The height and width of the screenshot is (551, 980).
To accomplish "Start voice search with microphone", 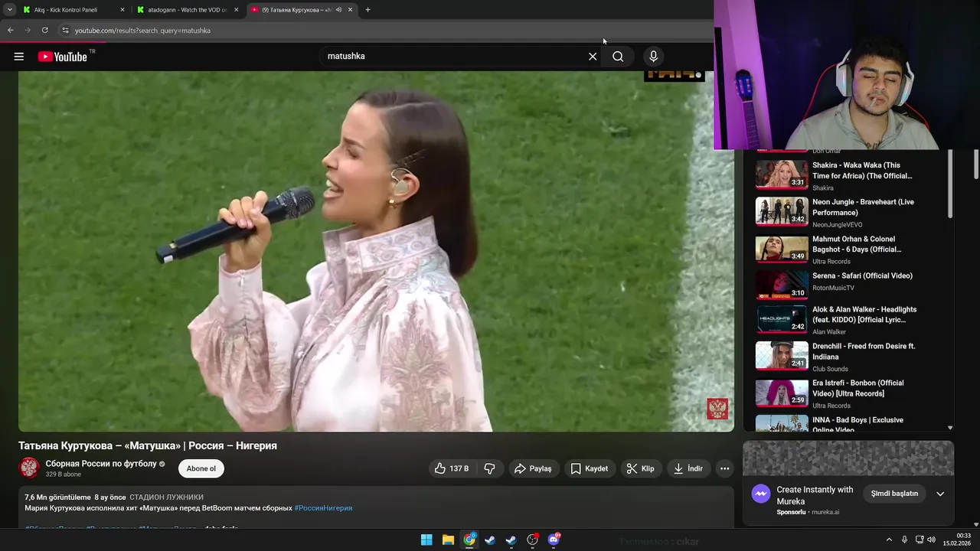I will [x=653, y=57].
